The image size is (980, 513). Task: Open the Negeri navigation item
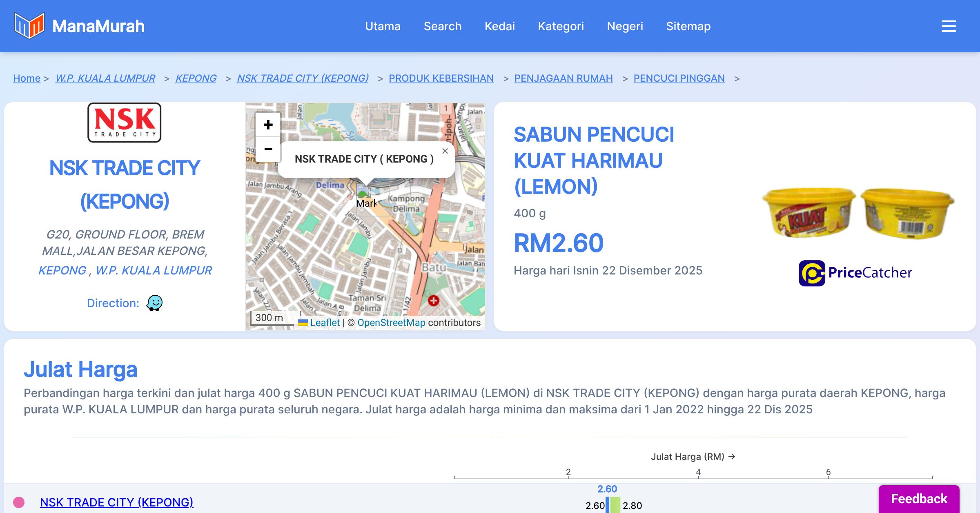coord(625,26)
